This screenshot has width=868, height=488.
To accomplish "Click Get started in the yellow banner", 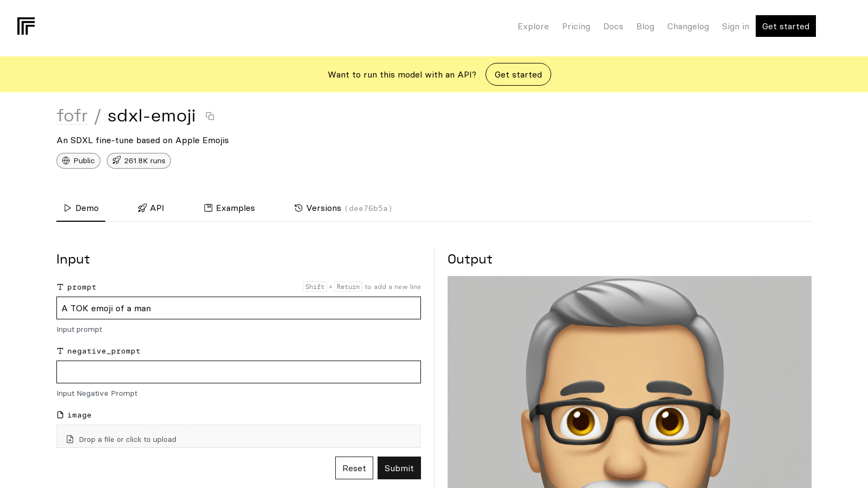I will coord(518,74).
